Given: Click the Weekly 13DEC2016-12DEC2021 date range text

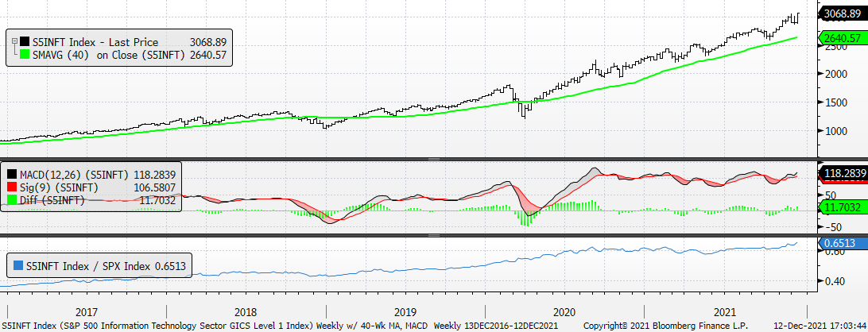Looking at the screenshot, I should (495, 326).
